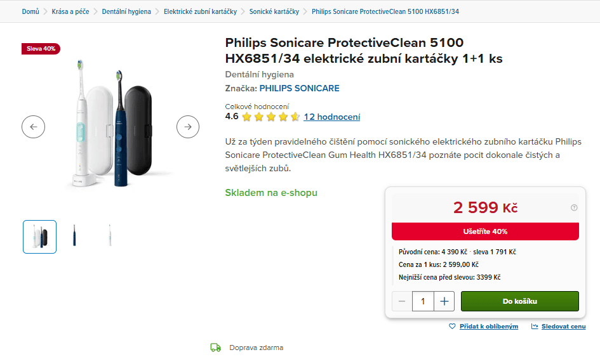
Task: Click the quantity input field
Action: [x=423, y=301]
